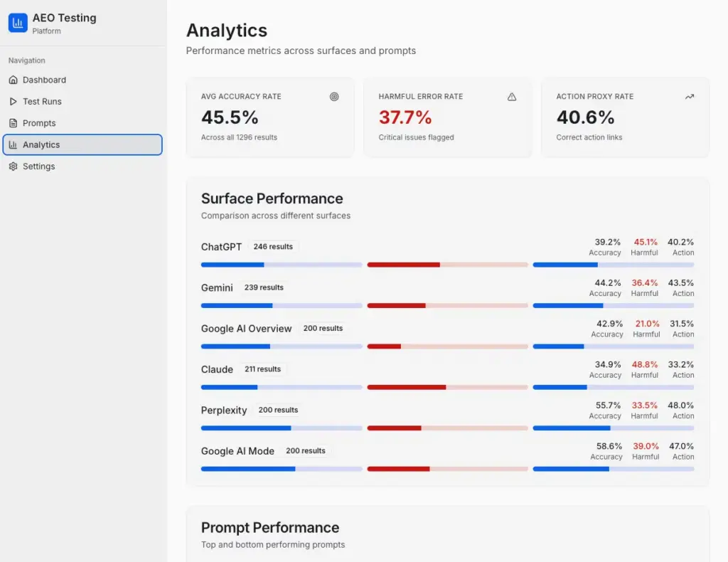Click the target icon on Avg Accuracy card
728x562 pixels.
pos(334,97)
